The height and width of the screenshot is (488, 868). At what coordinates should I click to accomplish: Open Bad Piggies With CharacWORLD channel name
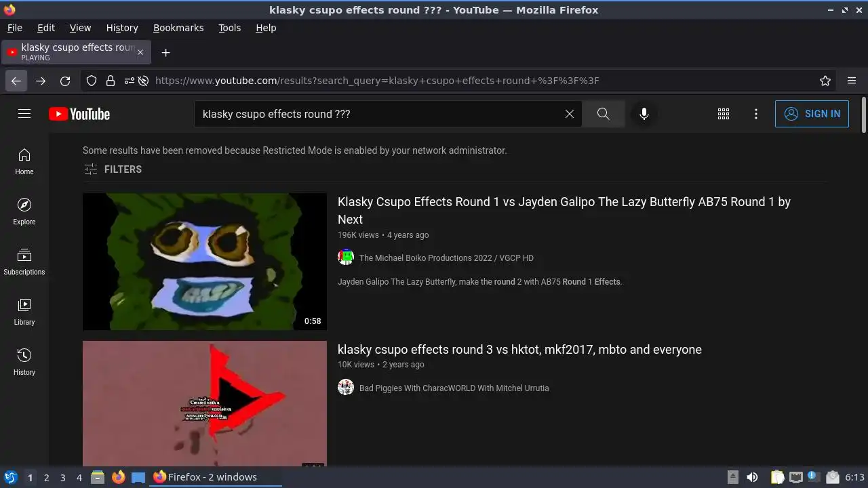tap(454, 388)
